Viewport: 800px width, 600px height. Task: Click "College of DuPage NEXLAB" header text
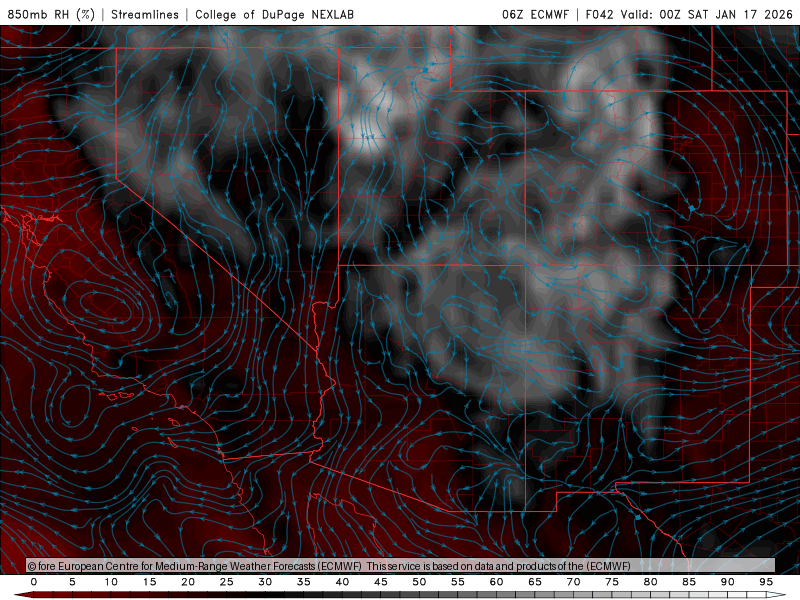click(x=274, y=14)
